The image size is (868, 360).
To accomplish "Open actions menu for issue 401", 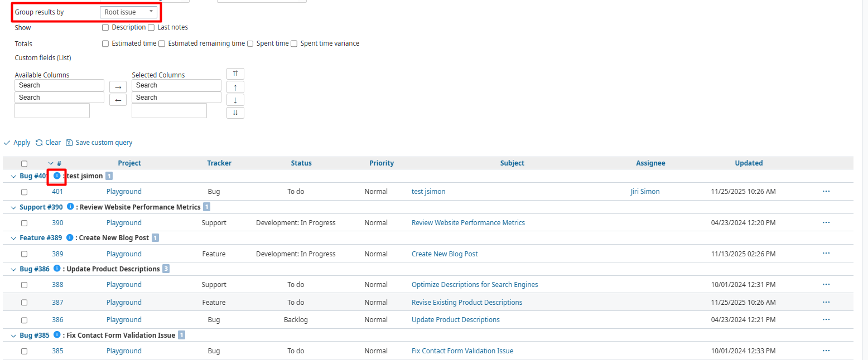I will click(x=826, y=191).
